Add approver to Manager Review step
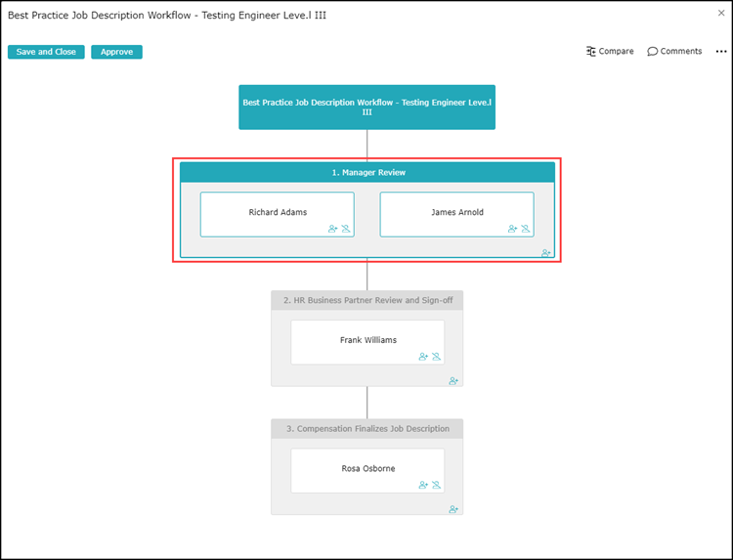733x560 pixels. pos(546,253)
